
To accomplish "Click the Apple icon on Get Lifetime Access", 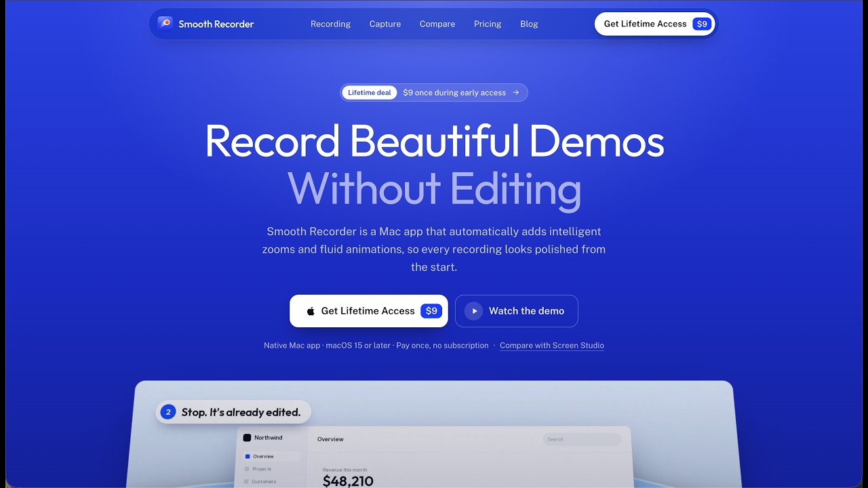I will tap(311, 311).
